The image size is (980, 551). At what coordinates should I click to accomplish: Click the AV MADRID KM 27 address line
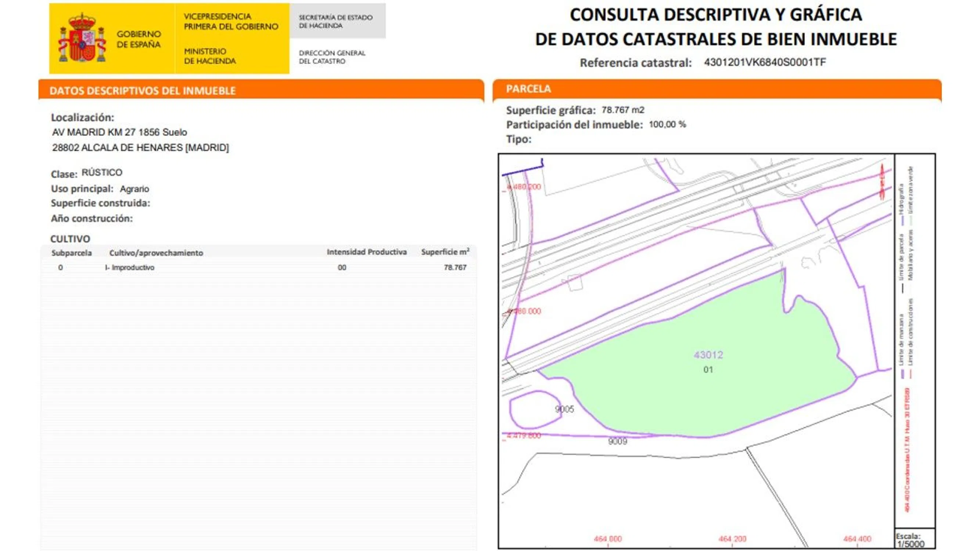[119, 132]
